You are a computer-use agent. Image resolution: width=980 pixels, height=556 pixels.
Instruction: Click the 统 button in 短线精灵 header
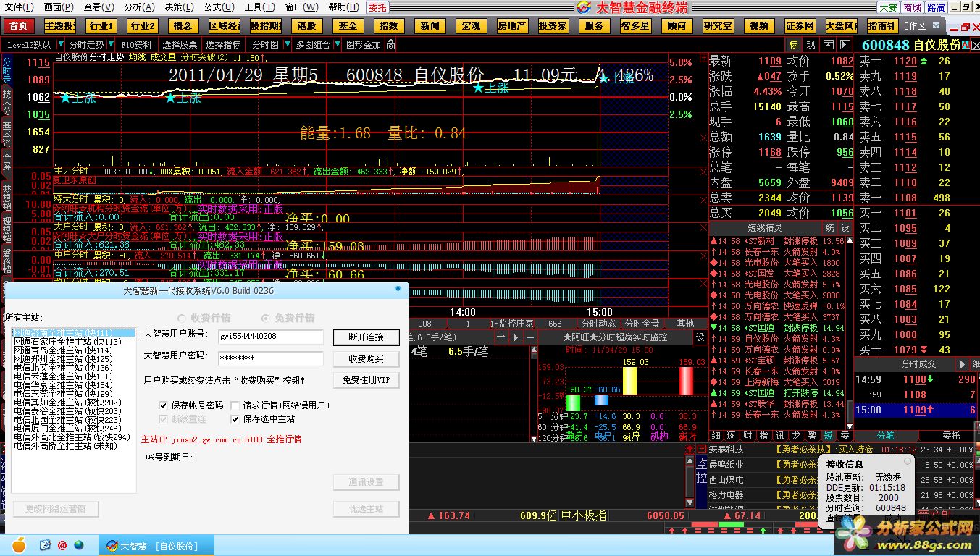coord(830,228)
